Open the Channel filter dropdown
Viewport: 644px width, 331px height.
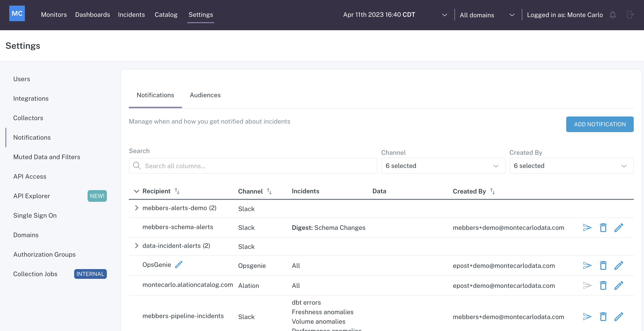pyautogui.click(x=443, y=166)
